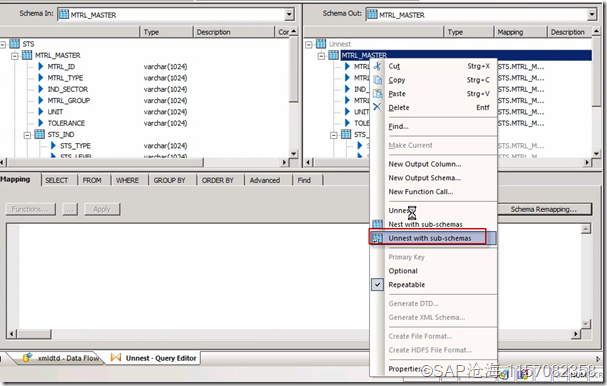Open the Unnest - Query Editor tab
Screen dimensions: 607x386
[155, 358]
